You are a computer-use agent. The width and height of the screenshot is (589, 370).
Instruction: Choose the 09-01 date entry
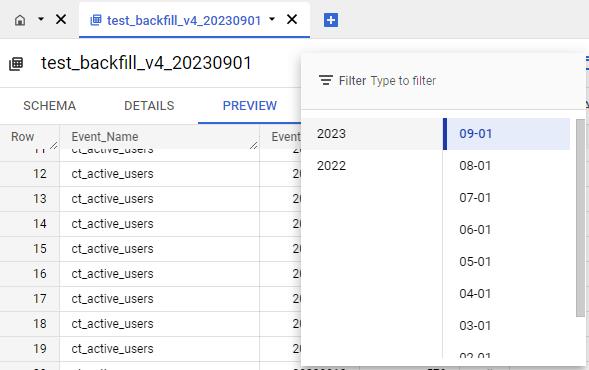point(507,134)
